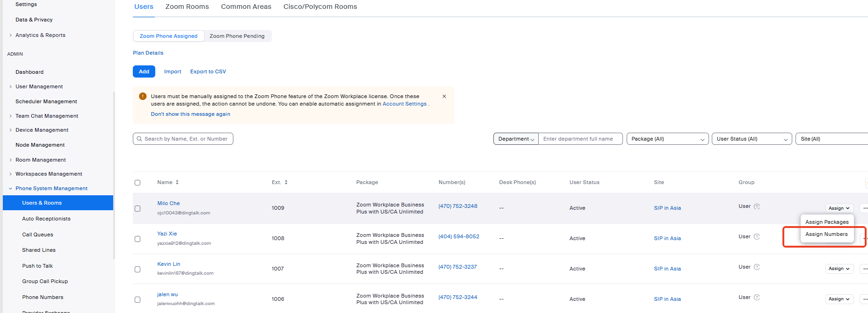Open Yazi Xie Group help icon
The height and width of the screenshot is (313, 868).
click(x=757, y=237)
